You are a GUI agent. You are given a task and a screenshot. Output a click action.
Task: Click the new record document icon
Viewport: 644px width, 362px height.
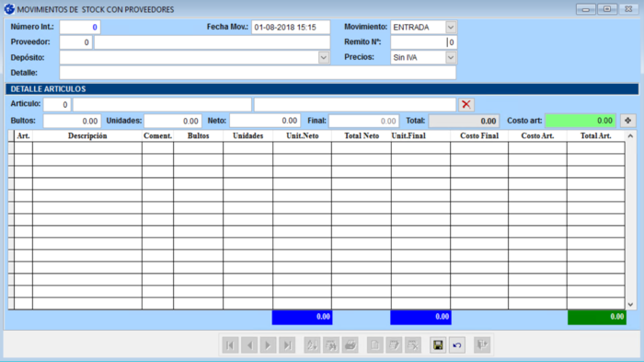click(x=375, y=344)
